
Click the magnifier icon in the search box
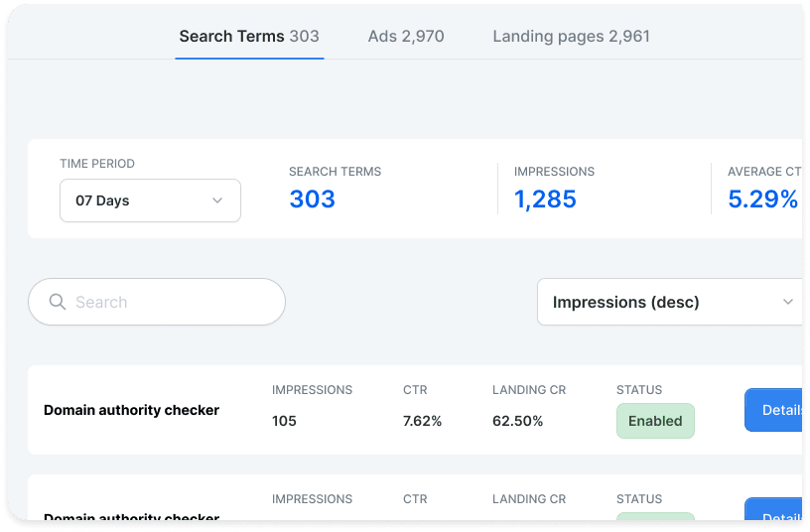(x=58, y=302)
